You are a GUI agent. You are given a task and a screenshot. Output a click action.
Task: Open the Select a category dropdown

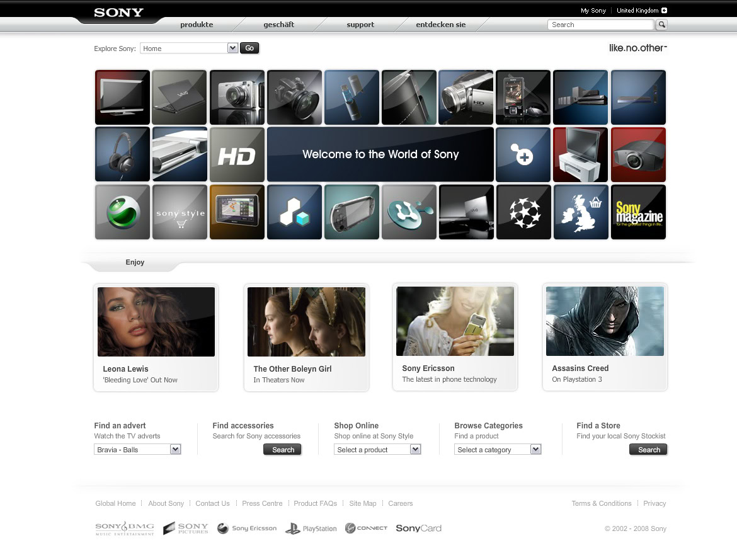[498, 450]
